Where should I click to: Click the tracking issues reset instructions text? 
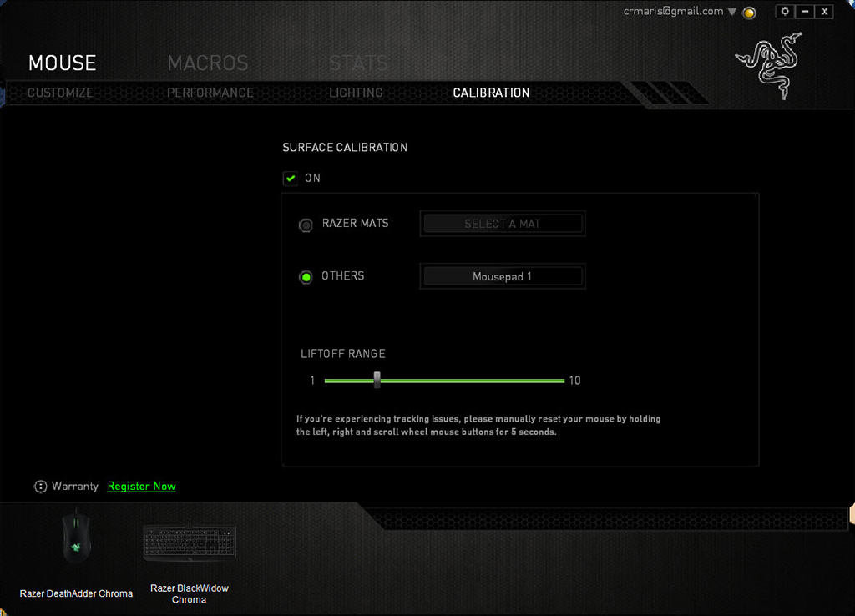(478, 425)
